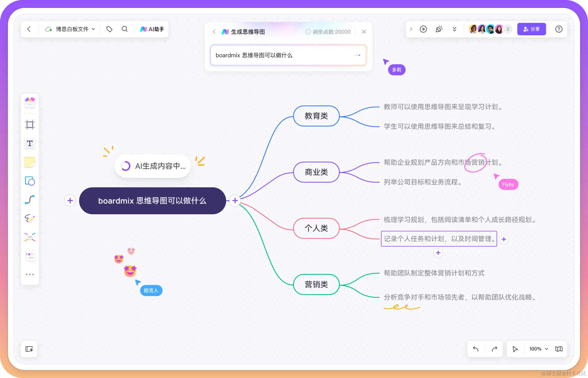Select the Text tool
The width and height of the screenshot is (588, 378).
tap(29, 144)
